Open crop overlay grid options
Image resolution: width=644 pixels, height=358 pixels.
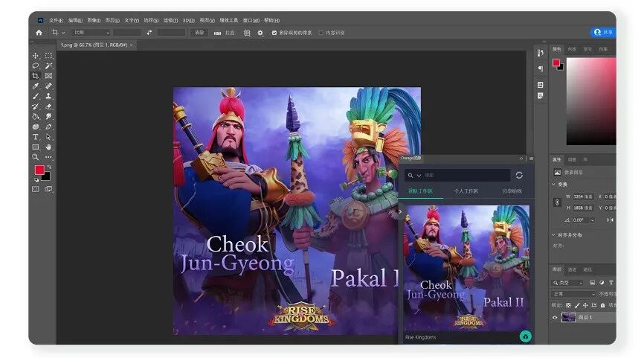247,33
